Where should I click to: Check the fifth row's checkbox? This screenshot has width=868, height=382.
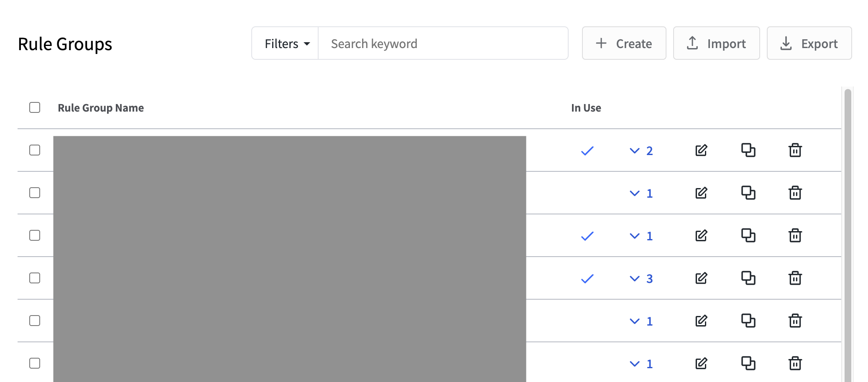click(x=35, y=321)
